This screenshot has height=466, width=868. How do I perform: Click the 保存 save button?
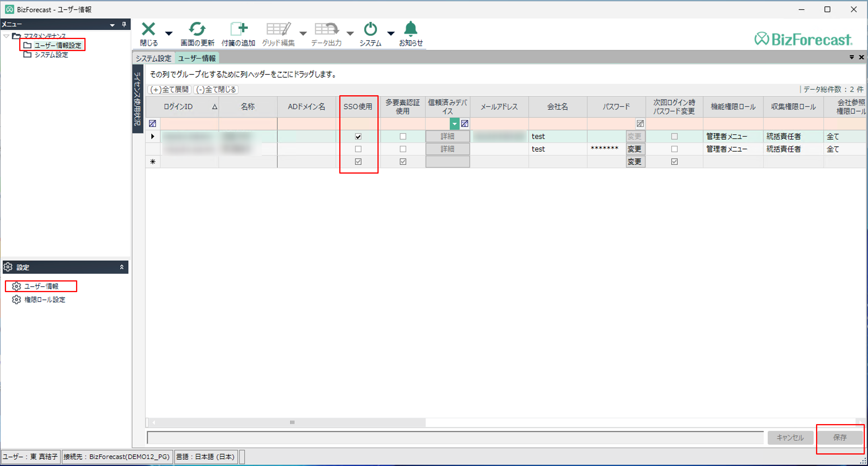(x=839, y=437)
